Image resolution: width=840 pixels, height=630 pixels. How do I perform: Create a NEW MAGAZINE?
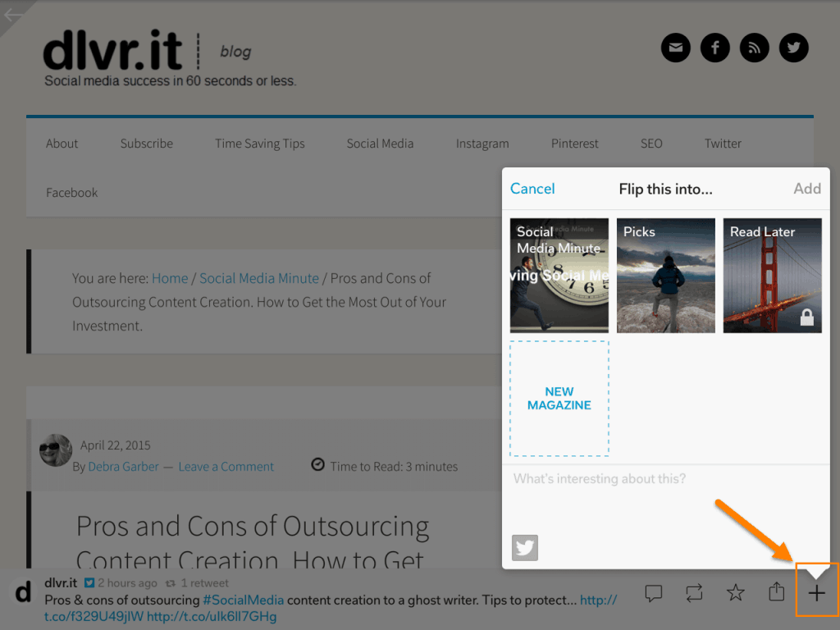(x=559, y=399)
